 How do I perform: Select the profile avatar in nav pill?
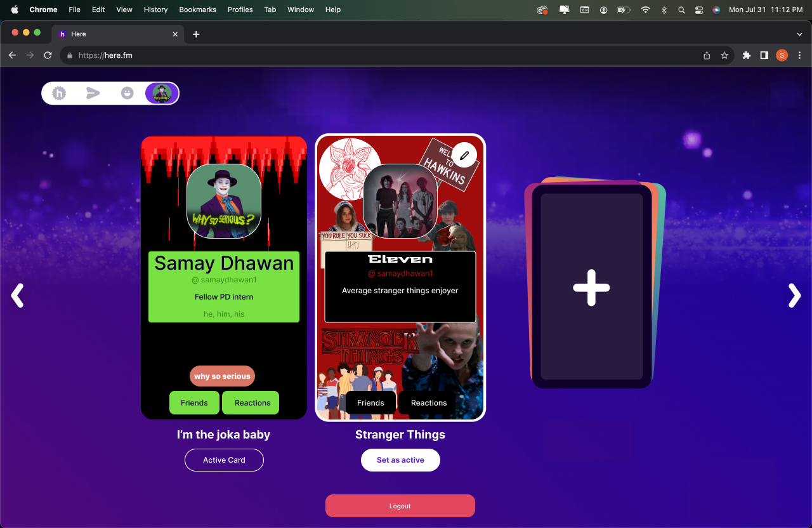pyautogui.click(x=162, y=93)
